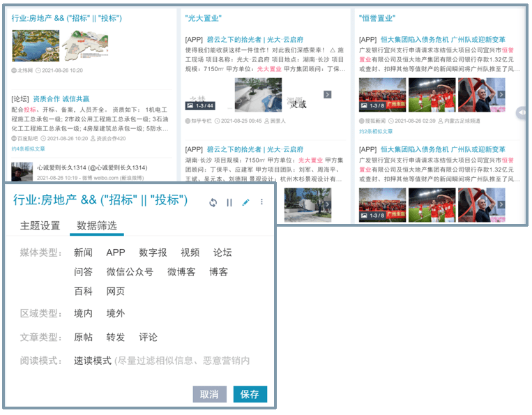Click the 保存 button
The width and height of the screenshot is (532, 415).
(250, 394)
